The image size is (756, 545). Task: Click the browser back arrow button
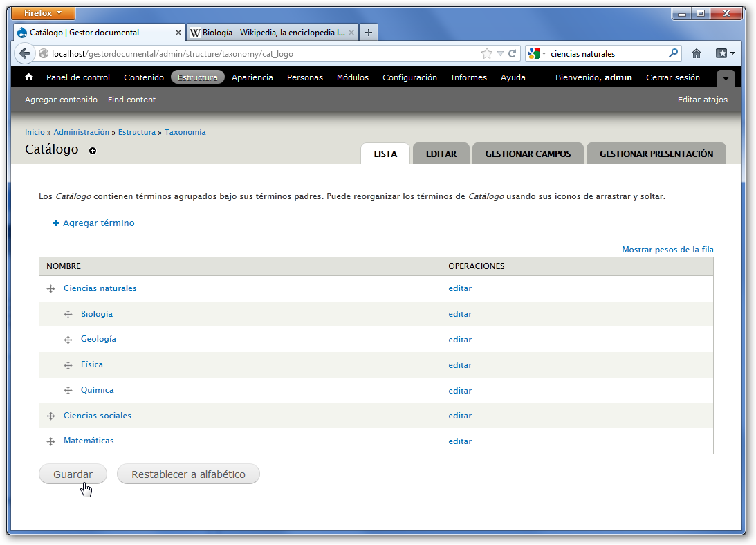click(24, 53)
